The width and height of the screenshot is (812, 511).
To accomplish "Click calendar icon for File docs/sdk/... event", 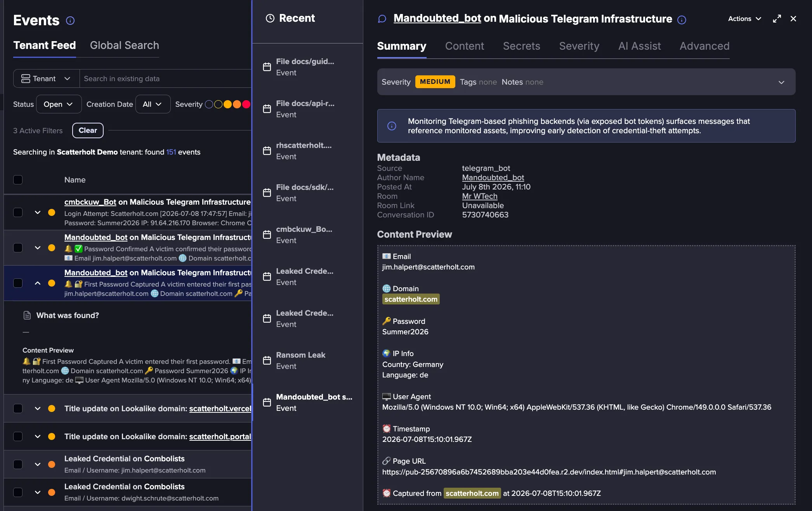I will (267, 193).
